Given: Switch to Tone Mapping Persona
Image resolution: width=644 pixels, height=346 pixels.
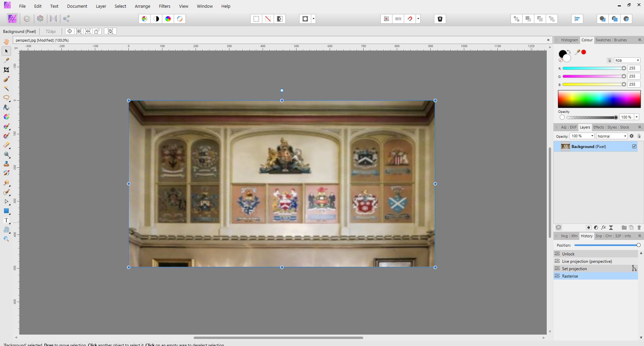Looking at the screenshot, I should 53,19.
